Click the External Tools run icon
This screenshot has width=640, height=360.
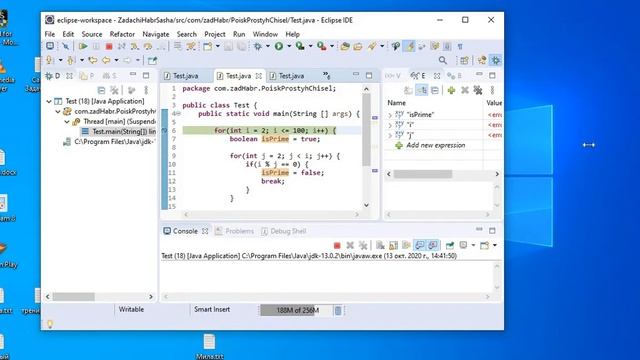[321, 46]
